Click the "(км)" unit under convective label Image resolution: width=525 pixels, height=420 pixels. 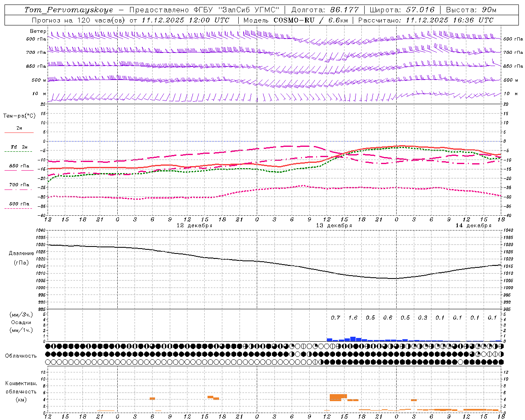click(21, 399)
